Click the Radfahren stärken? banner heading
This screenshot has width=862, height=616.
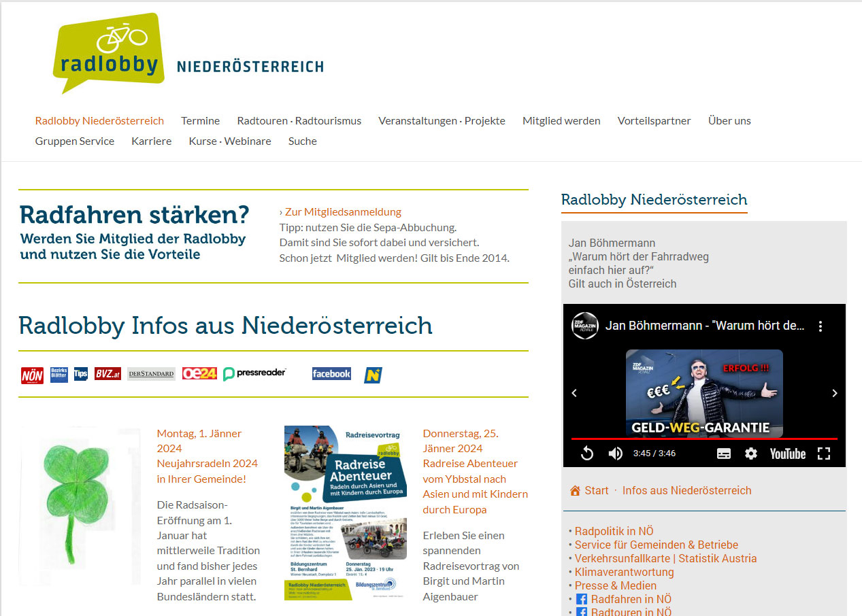click(x=135, y=215)
